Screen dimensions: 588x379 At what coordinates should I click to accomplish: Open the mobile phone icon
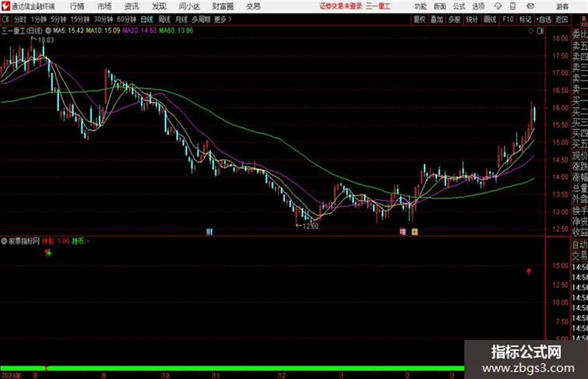tap(513, 6)
